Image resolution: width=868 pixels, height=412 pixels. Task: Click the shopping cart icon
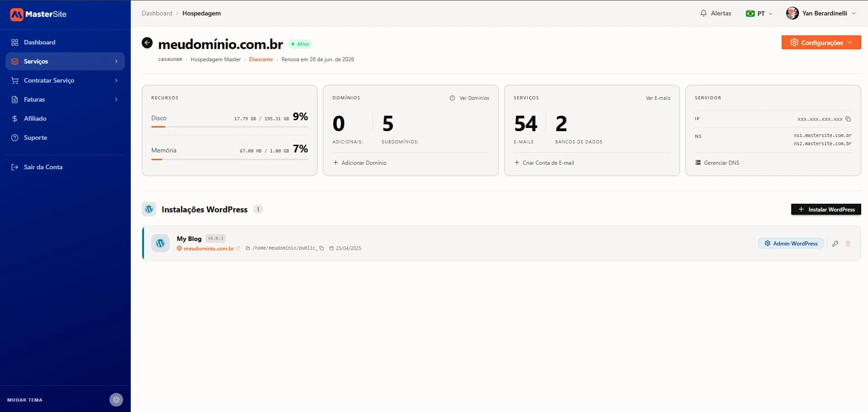coord(15,80)
